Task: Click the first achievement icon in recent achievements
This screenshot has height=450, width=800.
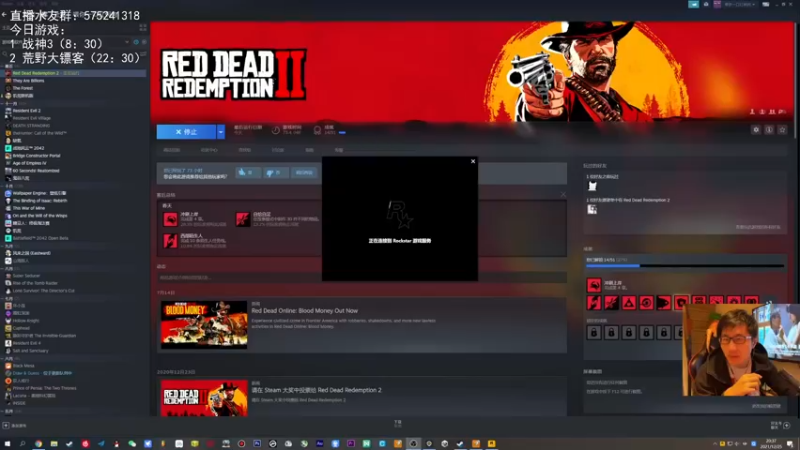Action: (170, 219)
